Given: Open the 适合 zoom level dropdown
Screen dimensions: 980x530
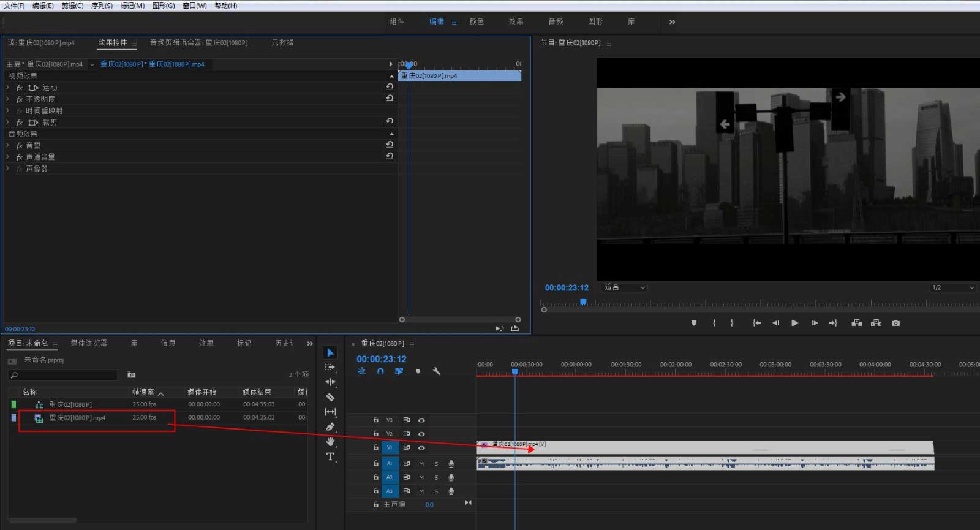Looking at the screenshot, I should click(x=625, y=287).
